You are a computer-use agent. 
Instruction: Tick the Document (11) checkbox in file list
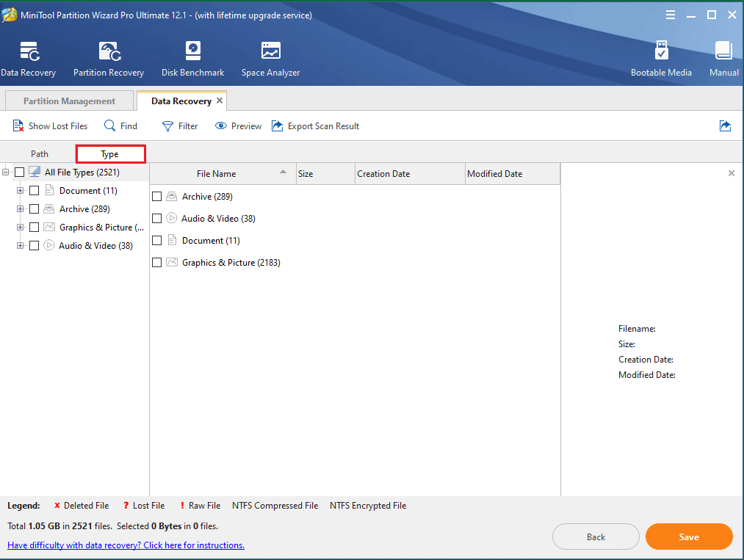coord(156,241)
